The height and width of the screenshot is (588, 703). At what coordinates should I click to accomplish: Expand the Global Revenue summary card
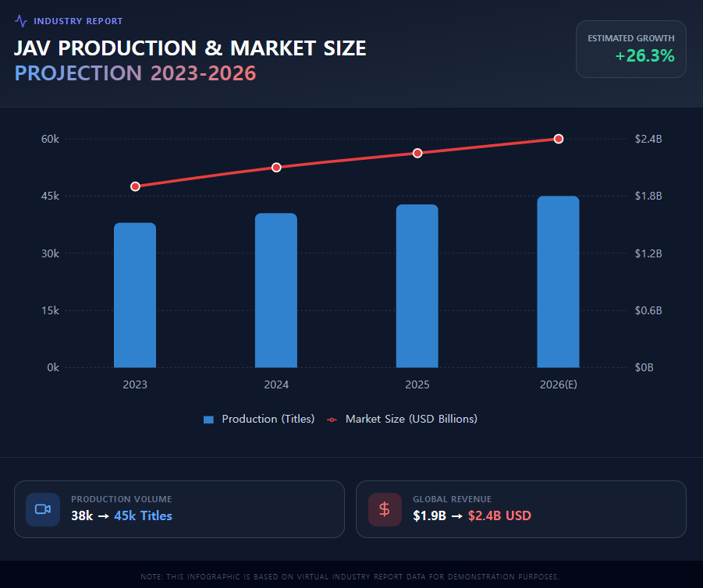pos(520,509)
